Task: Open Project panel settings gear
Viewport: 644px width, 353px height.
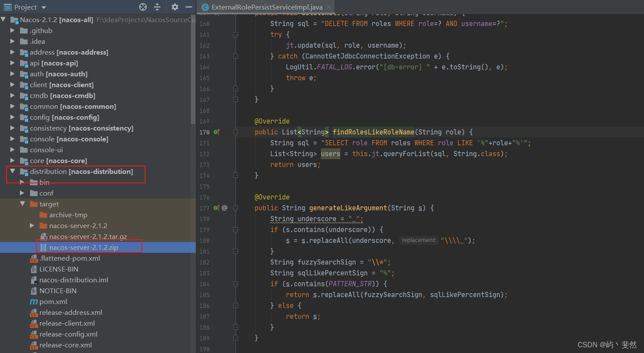Action: click(175, 7)
